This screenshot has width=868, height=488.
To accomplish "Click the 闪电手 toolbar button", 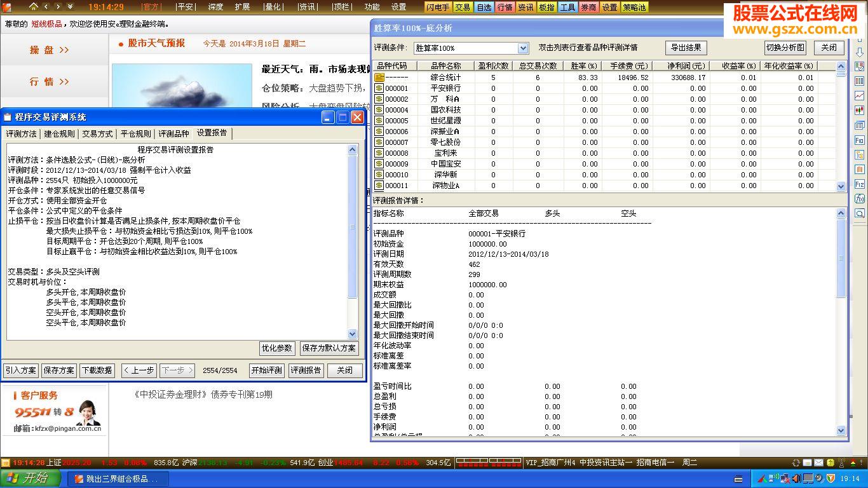I will coord(438,7).
